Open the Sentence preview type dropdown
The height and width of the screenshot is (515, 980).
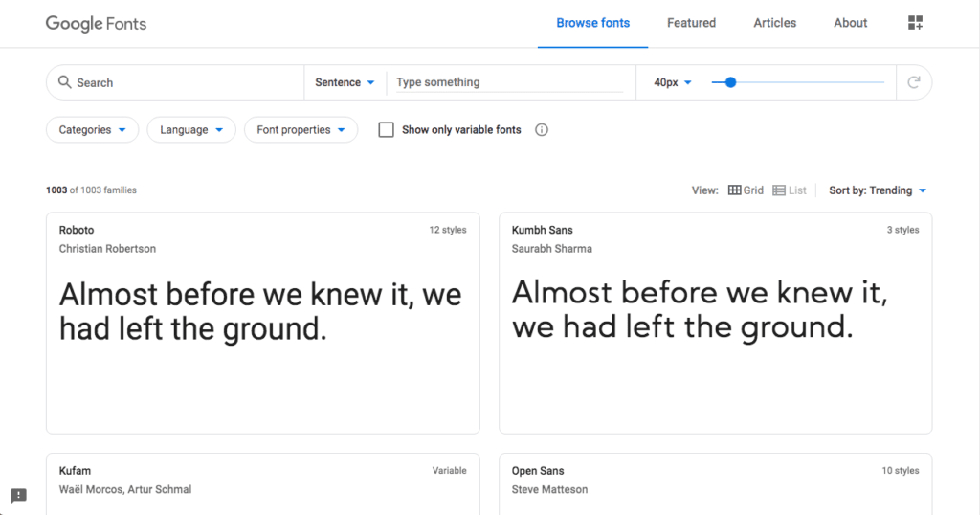click(345, 82)
